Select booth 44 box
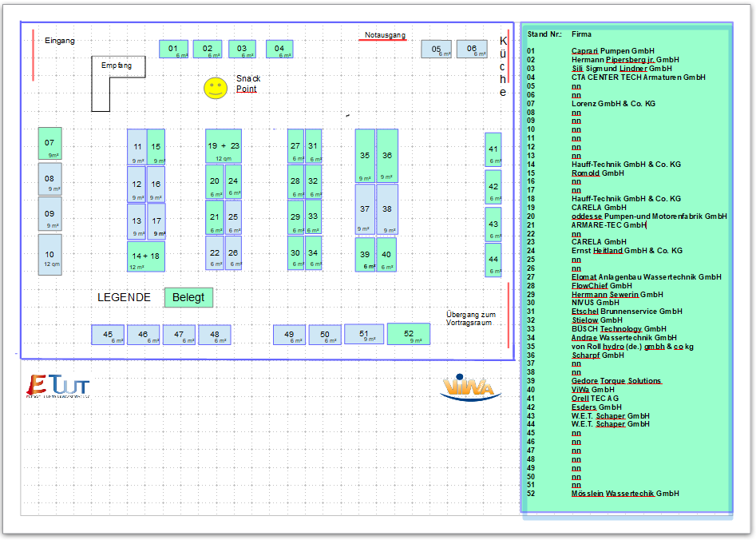The height and width of the screenshot is (540, 756). point(493,260)
